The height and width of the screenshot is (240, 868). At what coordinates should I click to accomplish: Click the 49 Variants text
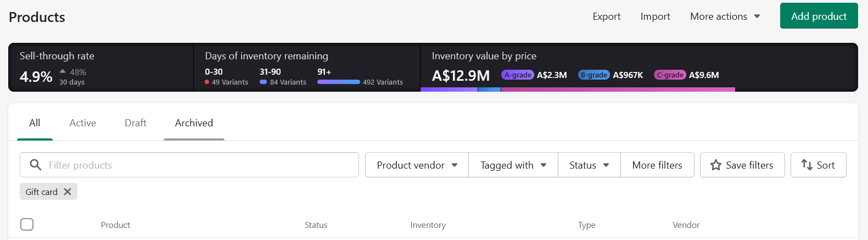point(230,82)
